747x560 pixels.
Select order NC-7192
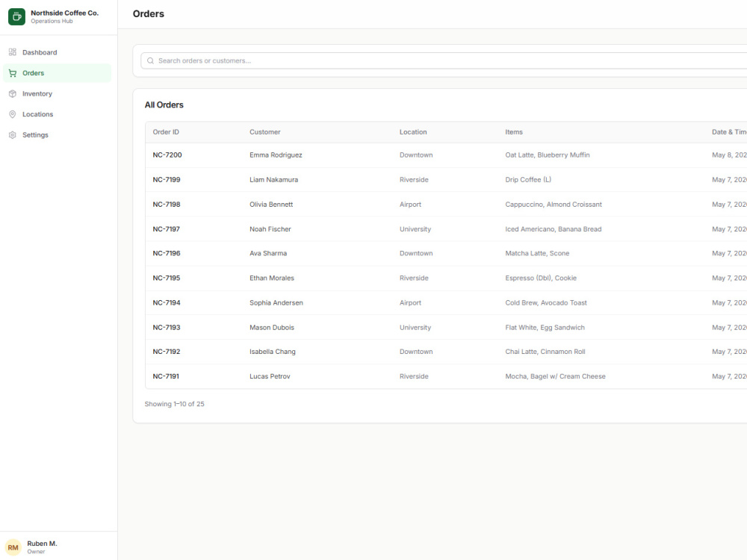click(167, 352)
